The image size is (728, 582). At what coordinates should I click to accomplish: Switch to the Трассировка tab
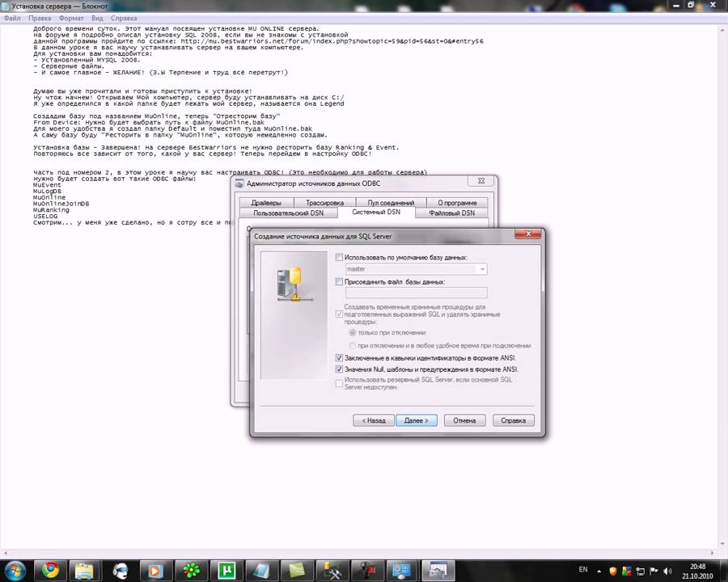pos(324,203)
